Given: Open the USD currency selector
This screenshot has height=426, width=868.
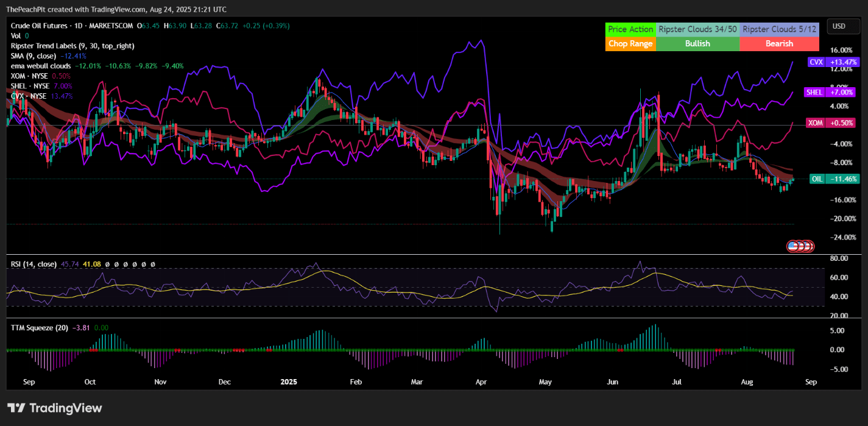Looking at the screenshot, I should (x=843, y=26).
